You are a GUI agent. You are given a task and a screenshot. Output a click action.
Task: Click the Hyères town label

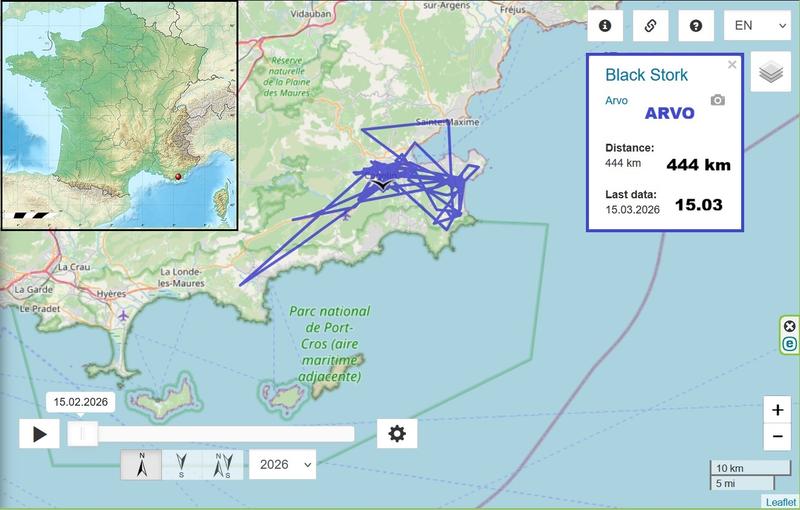pos(111,294)
